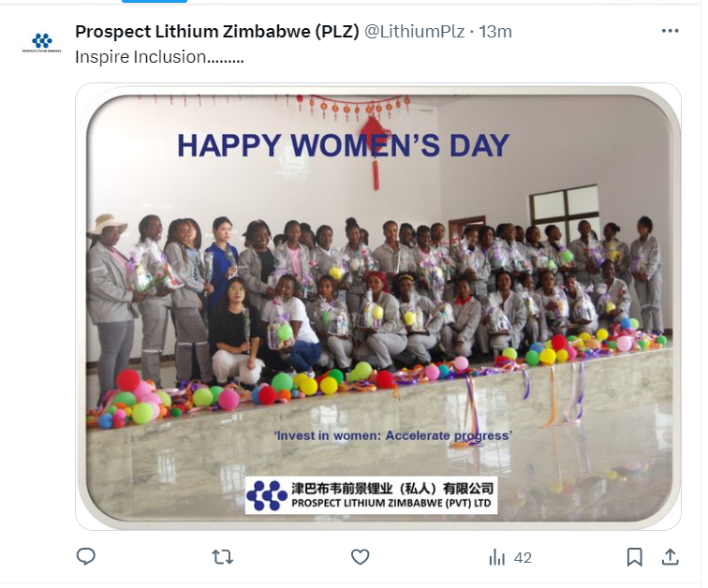Screen dimensions: 708x588
Task: Repost this tweet with the retweet icon
Action: click(223, 557)
